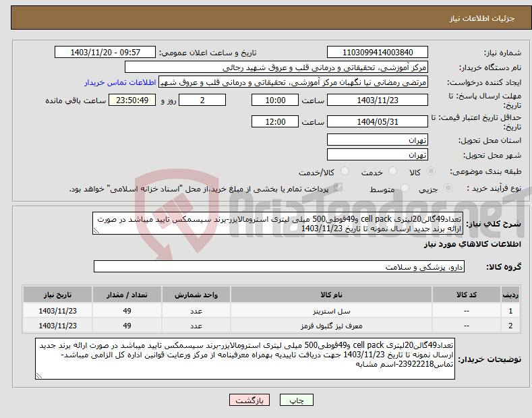Click the announcement date field 1403/11/20 - 09:57
The image size is (532, 418).
point(105,53)
